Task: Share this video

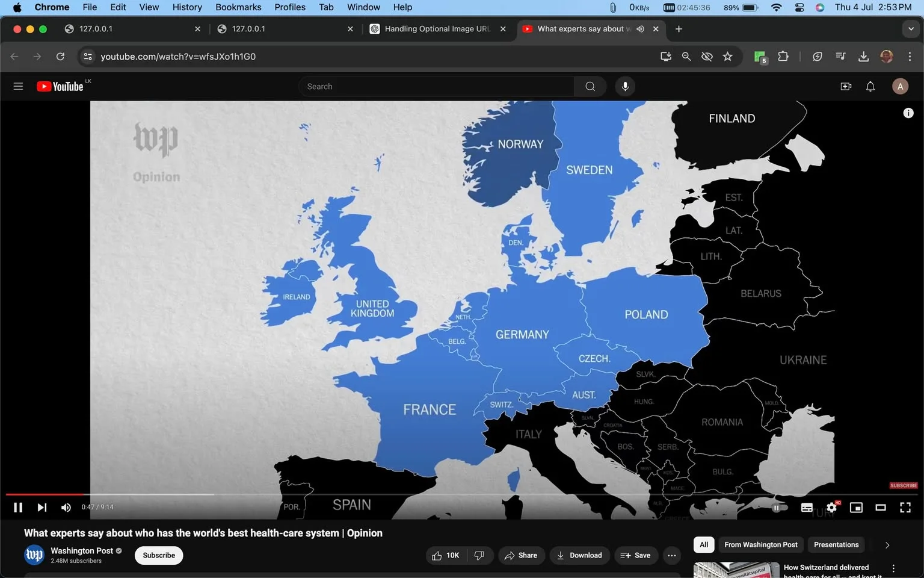Action: pyautogui.click(x=521, y=555)
